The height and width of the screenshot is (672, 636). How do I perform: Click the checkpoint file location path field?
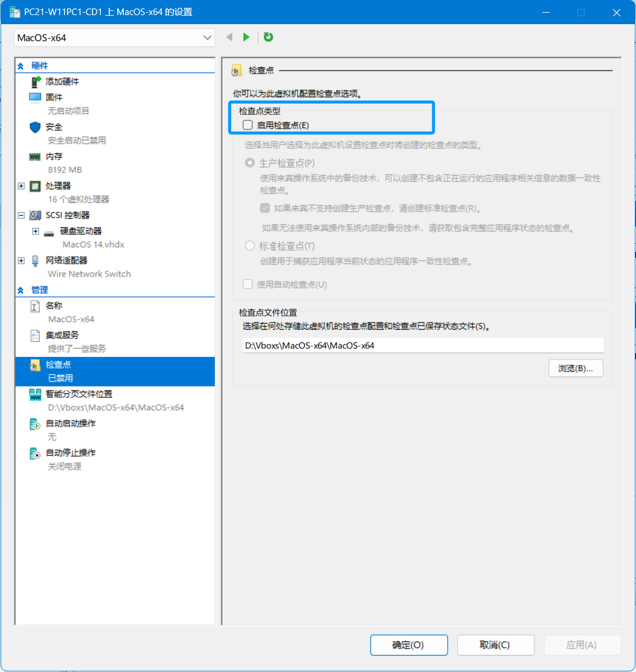point(423,345)
